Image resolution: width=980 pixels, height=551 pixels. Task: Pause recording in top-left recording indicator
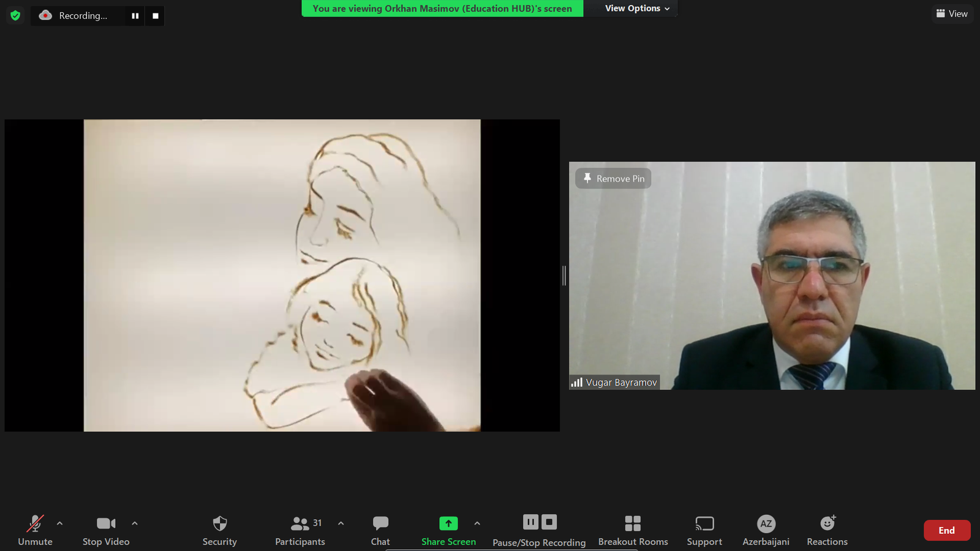135,16
